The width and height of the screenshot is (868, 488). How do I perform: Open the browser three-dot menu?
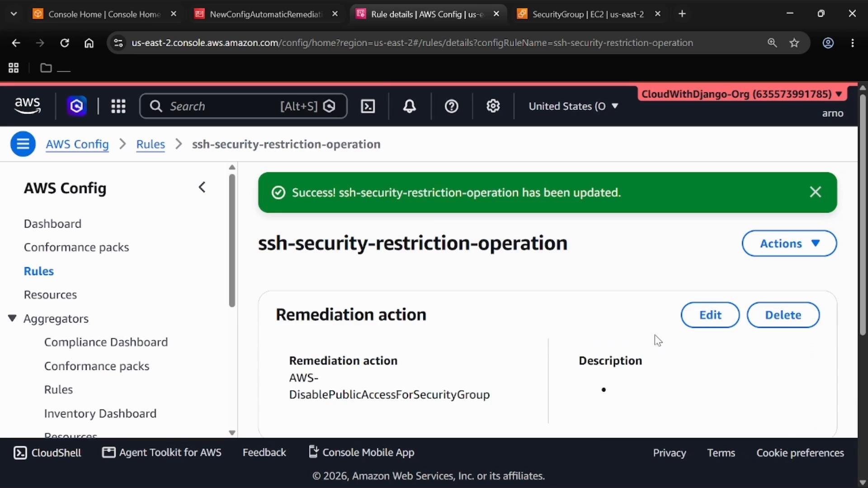853,43
